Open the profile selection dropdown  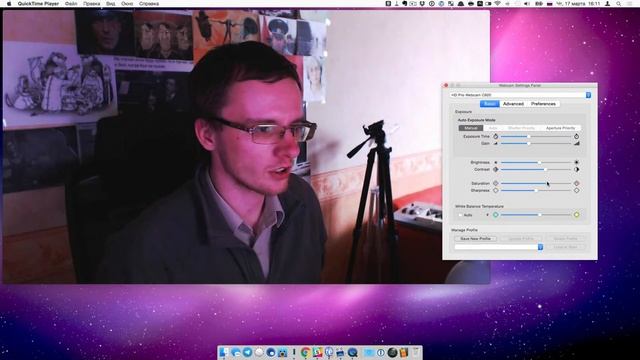[499, 247]
